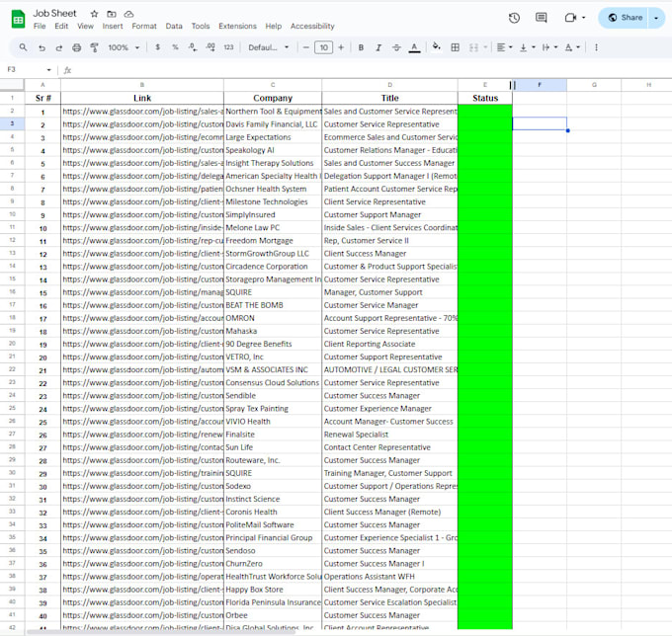Viewport: 672px width, 636px height.
Task: Undo the last action
Action: pos(42,47)
